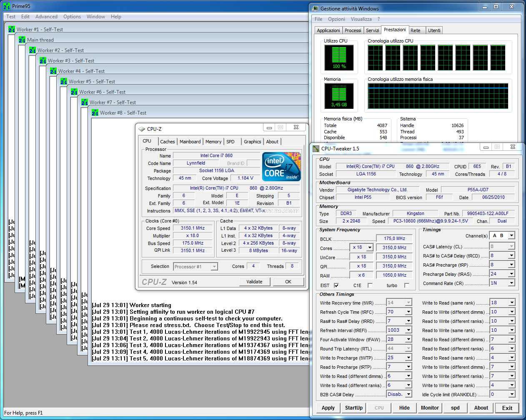526x420 pixels.
Task: Open the Options menu in Prime95
Action: pos(72,17)
